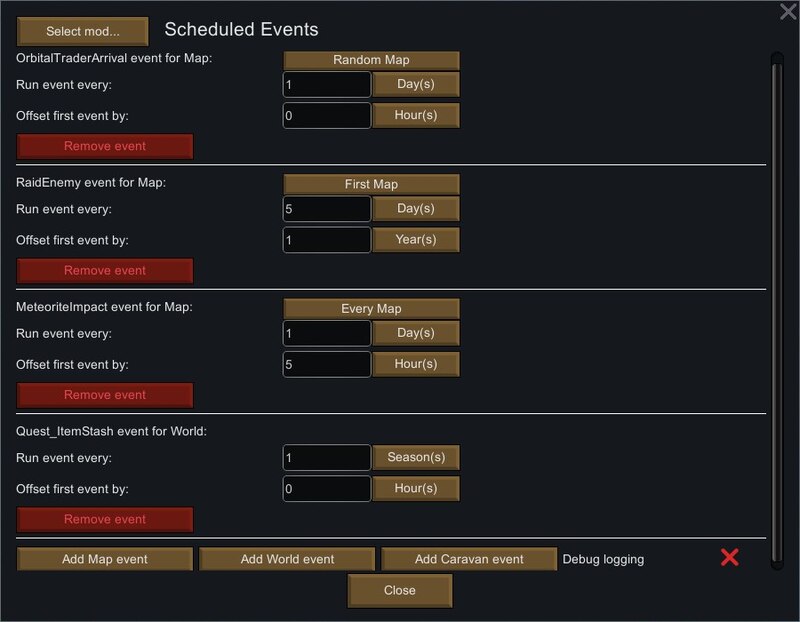Open First Map selector for RaidEnemy
The width and height of the screenshot is (800, 622).
pos(371,184)
